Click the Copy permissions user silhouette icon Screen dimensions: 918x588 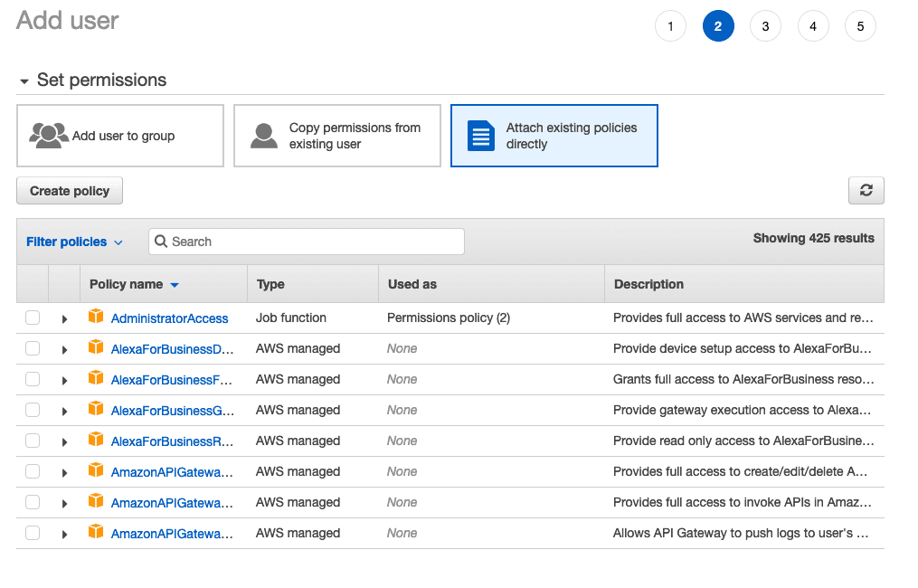(264, 136)
